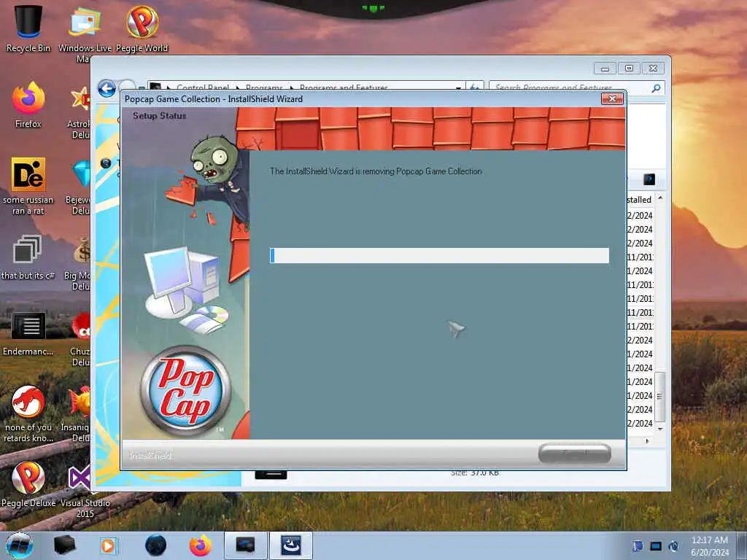
Task: Open Firefox from the taskbar
Action: [201, 545]
